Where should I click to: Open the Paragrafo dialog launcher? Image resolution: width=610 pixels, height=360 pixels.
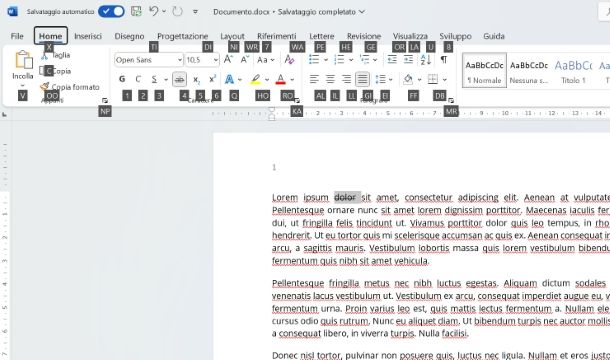point(450,100)
